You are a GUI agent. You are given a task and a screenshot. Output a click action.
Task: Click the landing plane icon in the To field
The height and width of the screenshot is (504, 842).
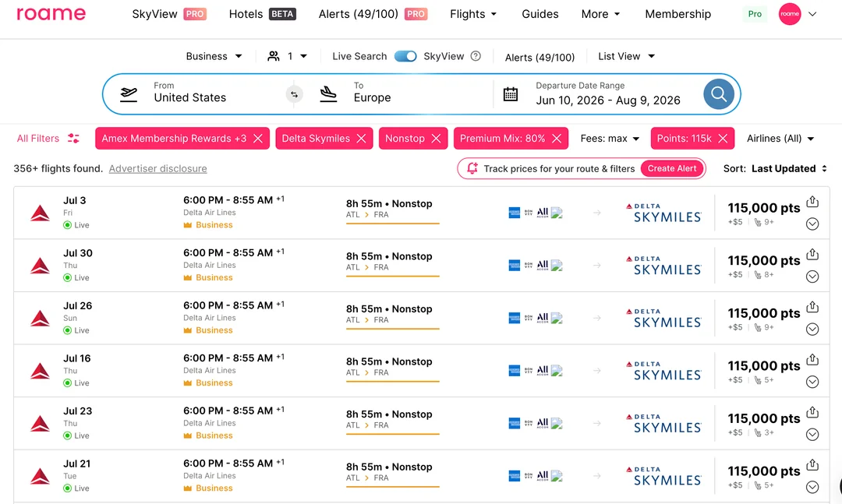(x=328, y=94)
